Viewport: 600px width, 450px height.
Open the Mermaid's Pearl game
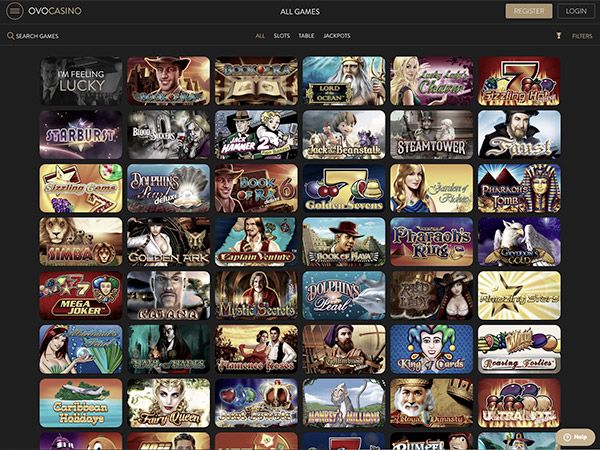(x=81, y=349)
